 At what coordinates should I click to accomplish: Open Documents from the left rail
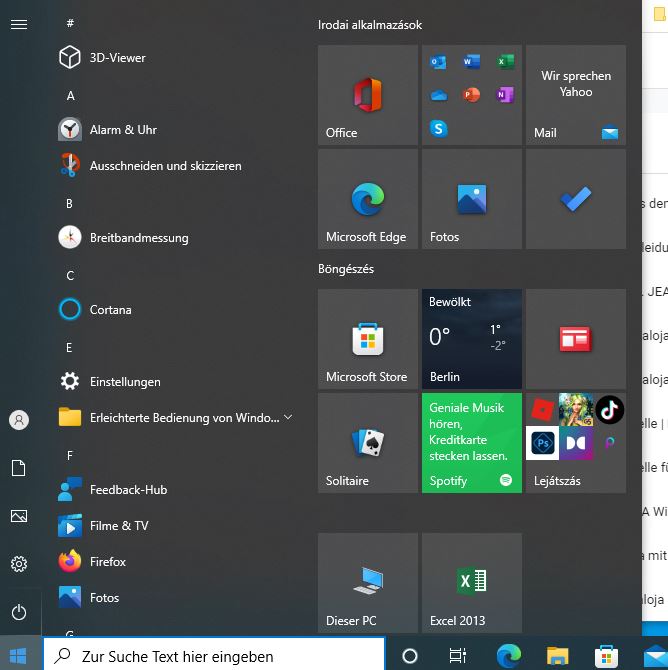click(x=19, y=468)
